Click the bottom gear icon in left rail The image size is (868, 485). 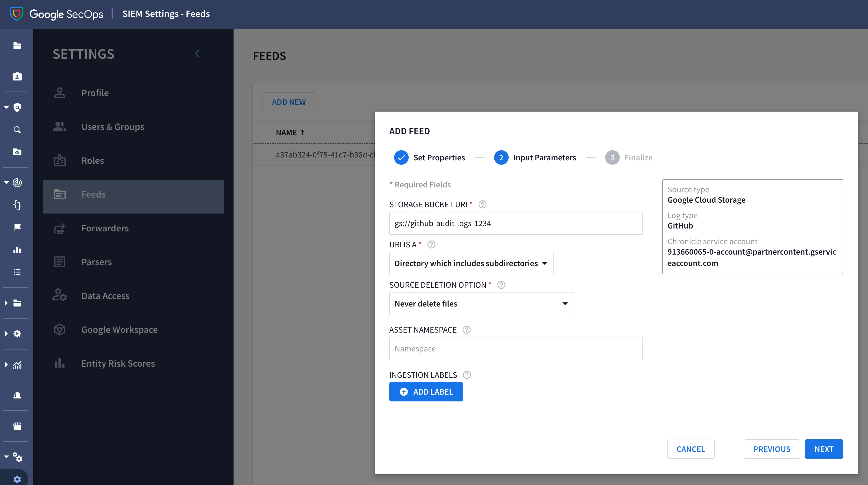[x=17, y=479]
